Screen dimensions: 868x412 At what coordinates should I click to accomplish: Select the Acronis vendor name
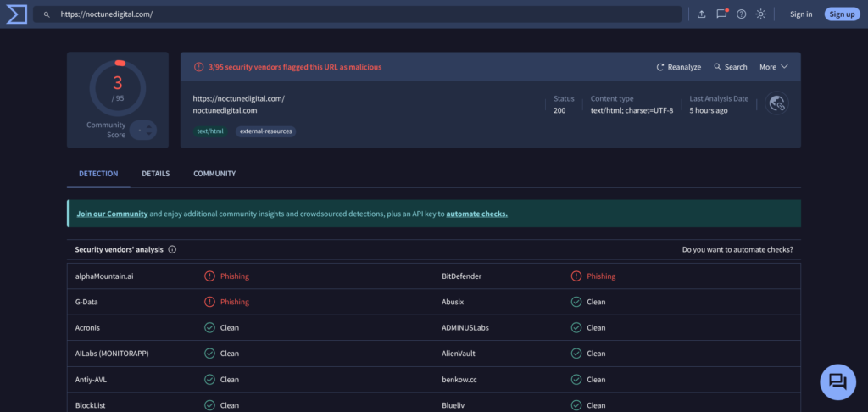coord(87,327)
